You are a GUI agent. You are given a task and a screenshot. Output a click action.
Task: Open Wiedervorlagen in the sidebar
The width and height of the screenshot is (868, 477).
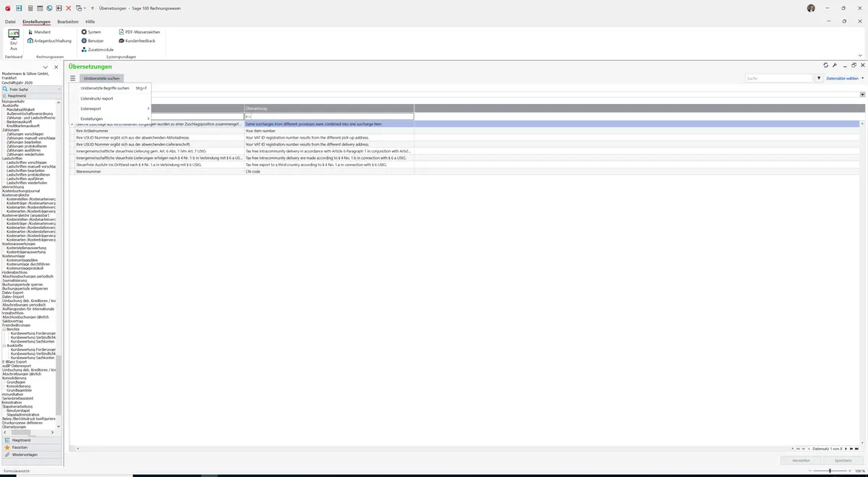[x=31, y=455]
